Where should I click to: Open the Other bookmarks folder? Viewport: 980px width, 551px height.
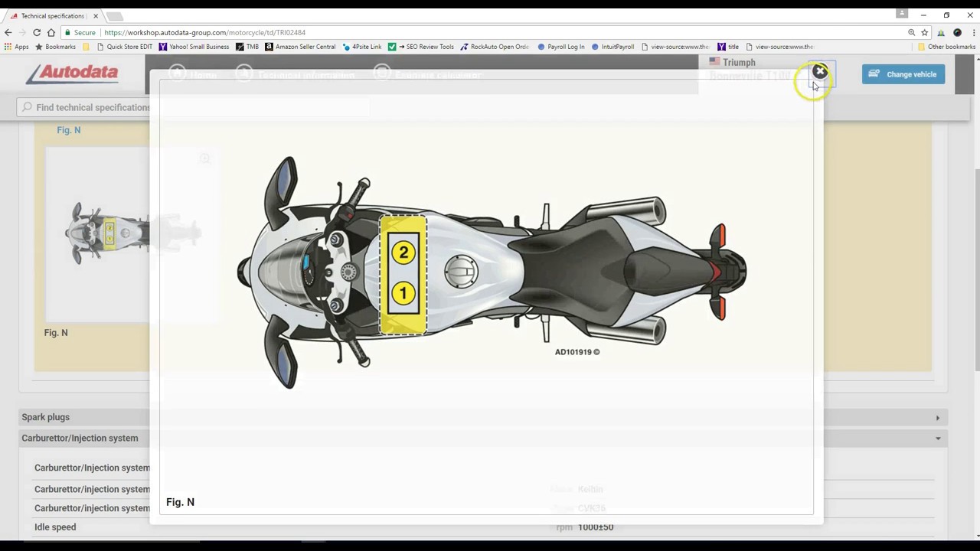pyautogui.click(x=946, y=47)
